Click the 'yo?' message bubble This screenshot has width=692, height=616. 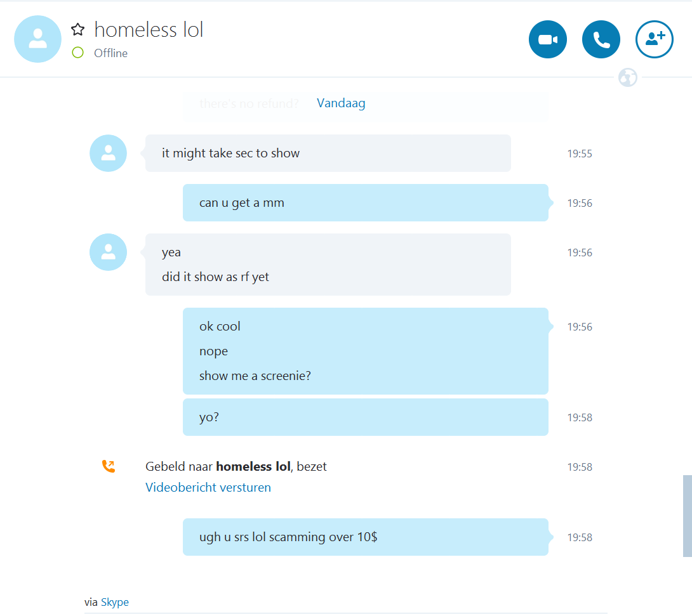(x=366, y=417)
